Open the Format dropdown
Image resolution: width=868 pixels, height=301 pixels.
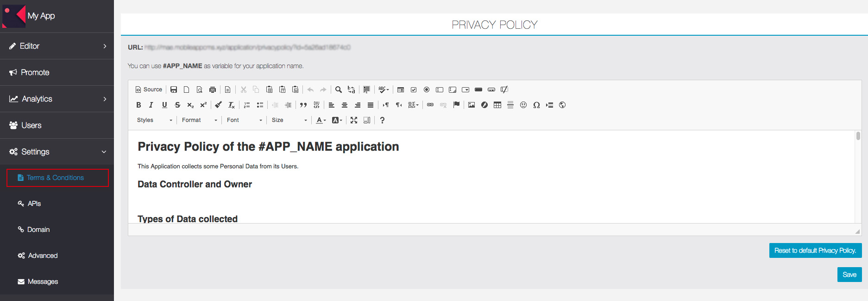pos(199,120)
